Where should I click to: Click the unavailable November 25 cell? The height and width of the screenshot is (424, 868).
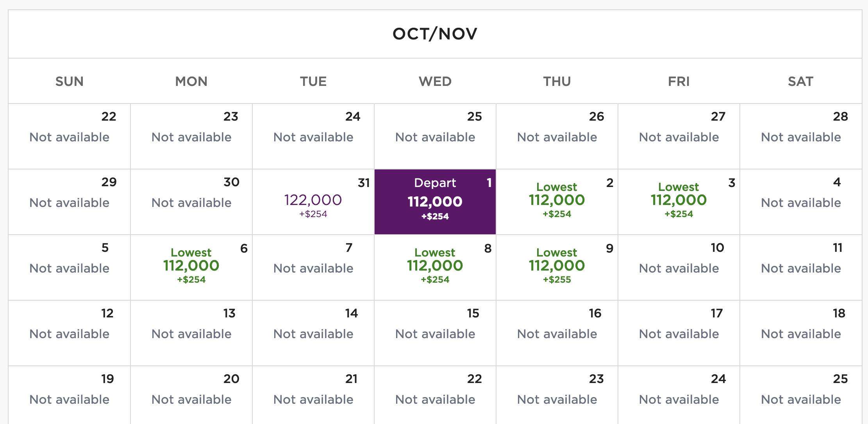pos(801,395)
